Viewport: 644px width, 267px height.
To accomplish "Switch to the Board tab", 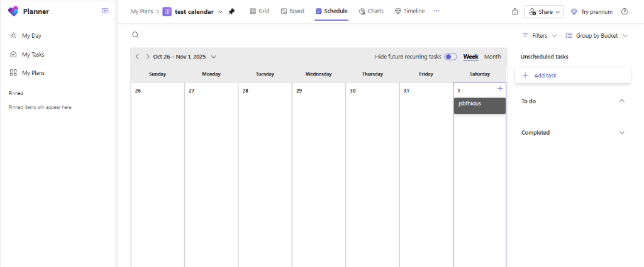I will (292, 11).
